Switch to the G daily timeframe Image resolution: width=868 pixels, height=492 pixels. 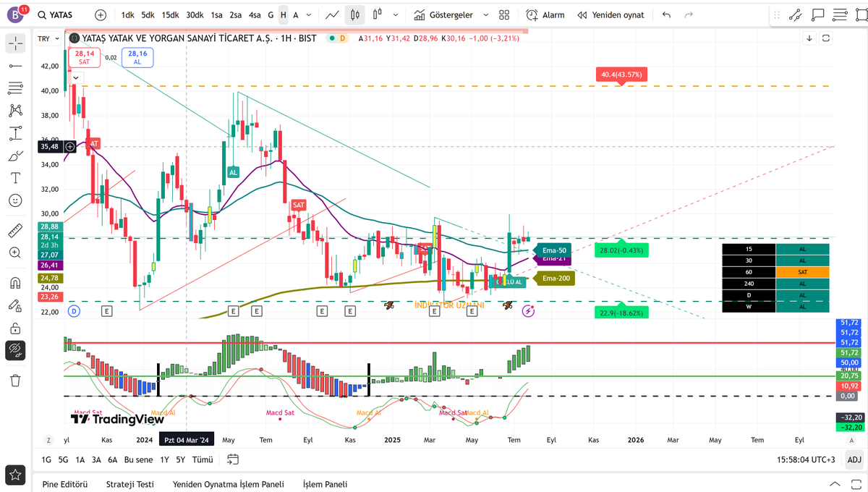click(x=271, y=14)
